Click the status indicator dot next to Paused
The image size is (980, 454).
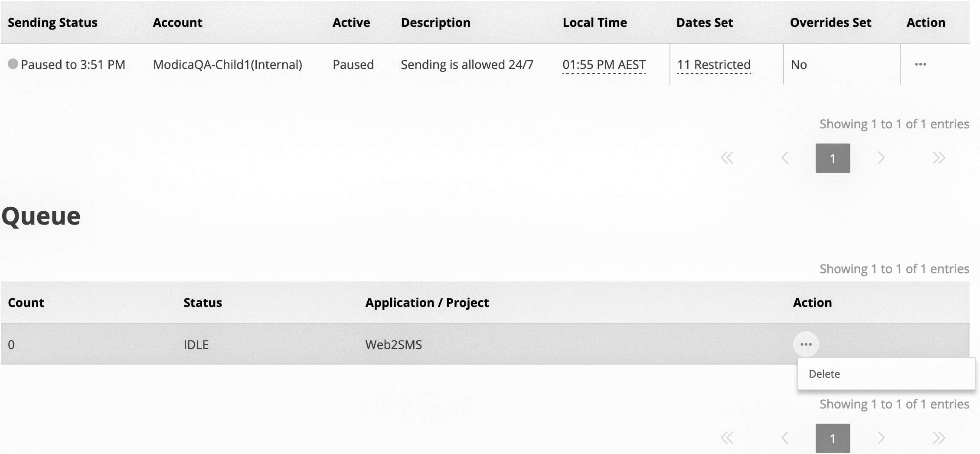[x=13, y=64]
